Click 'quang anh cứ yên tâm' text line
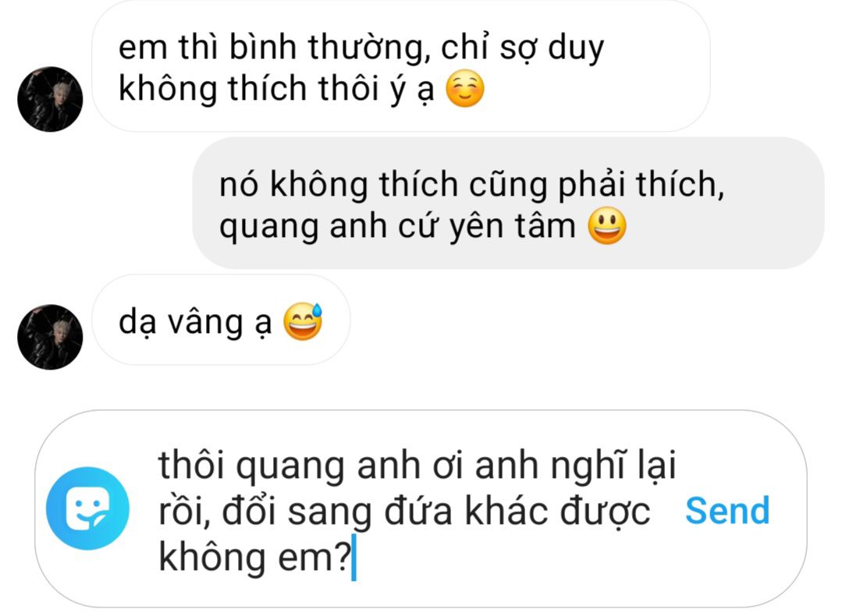 coord(397,226)
